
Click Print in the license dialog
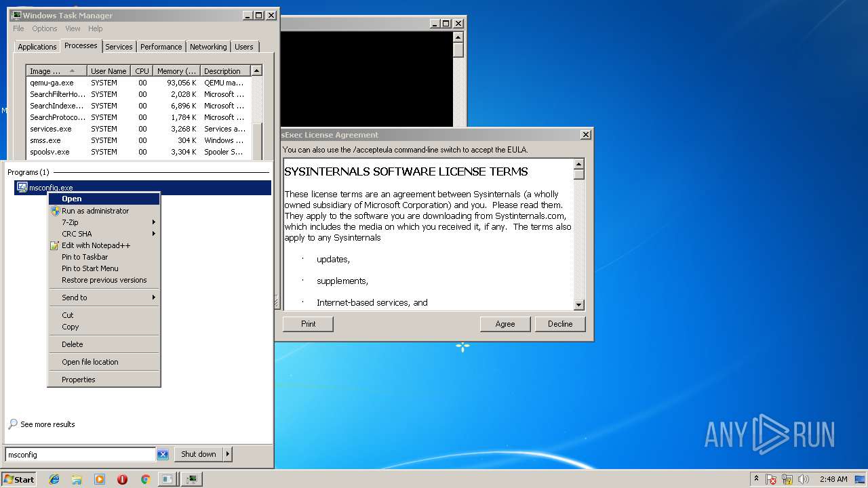pyautogui.click(x=309, y=324)
